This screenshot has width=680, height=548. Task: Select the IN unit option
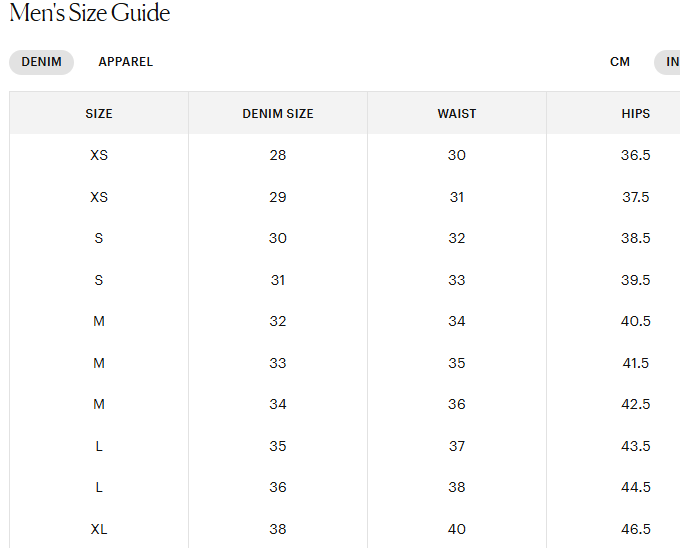point(671,62)
